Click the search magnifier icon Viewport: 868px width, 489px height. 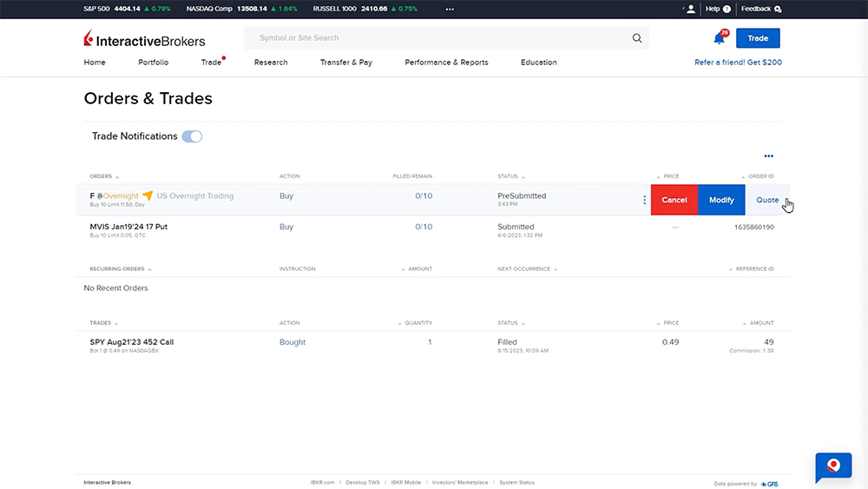point(637,38)
